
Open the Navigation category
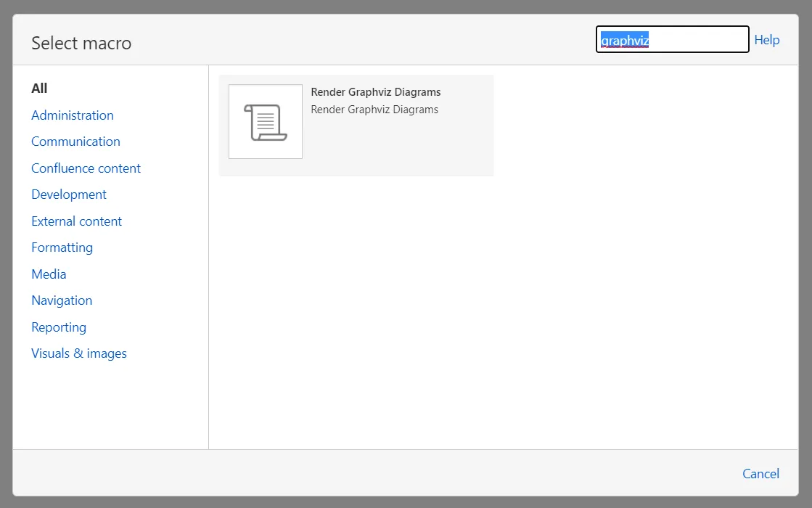(62, 300)
